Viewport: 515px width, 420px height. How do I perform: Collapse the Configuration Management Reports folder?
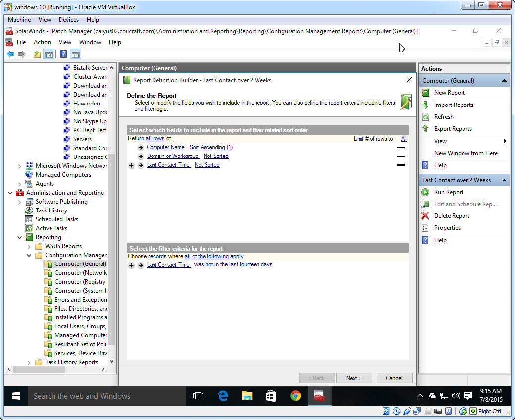click(x=29, y=255)
